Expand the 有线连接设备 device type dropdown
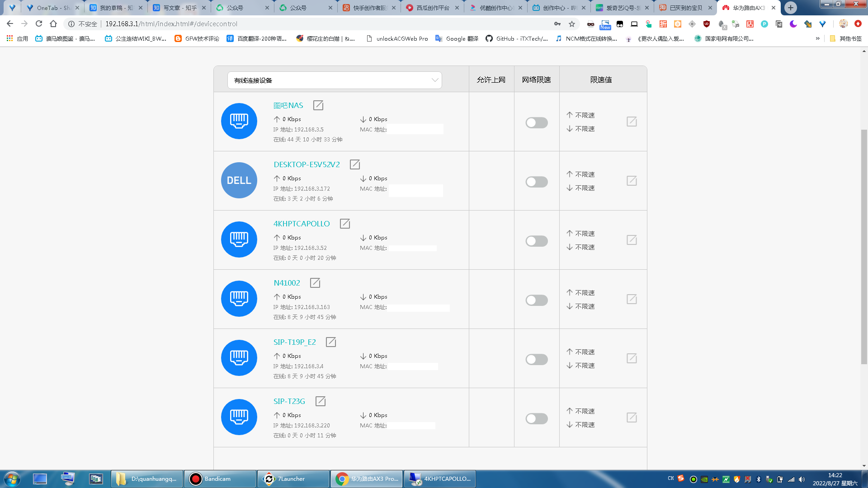Screen dimensions: 868x488 (x=335, y=80)
